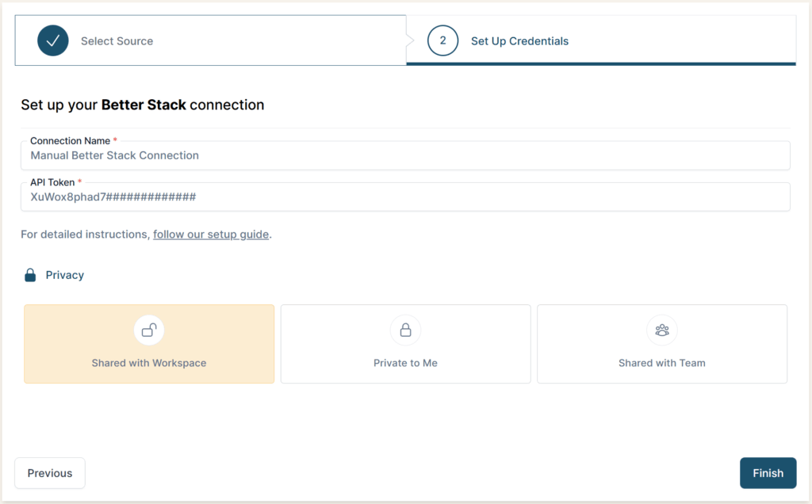Click the Connection Name field label
This screenshot has height=504, width=812.
click(70, 141)
